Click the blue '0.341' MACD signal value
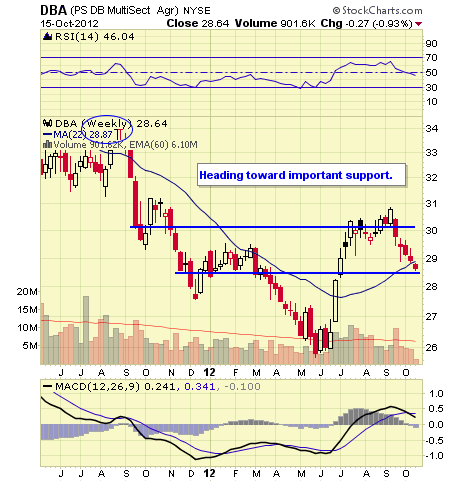The width and height of the screenshot is (460, 482). (x=200, y=387)
